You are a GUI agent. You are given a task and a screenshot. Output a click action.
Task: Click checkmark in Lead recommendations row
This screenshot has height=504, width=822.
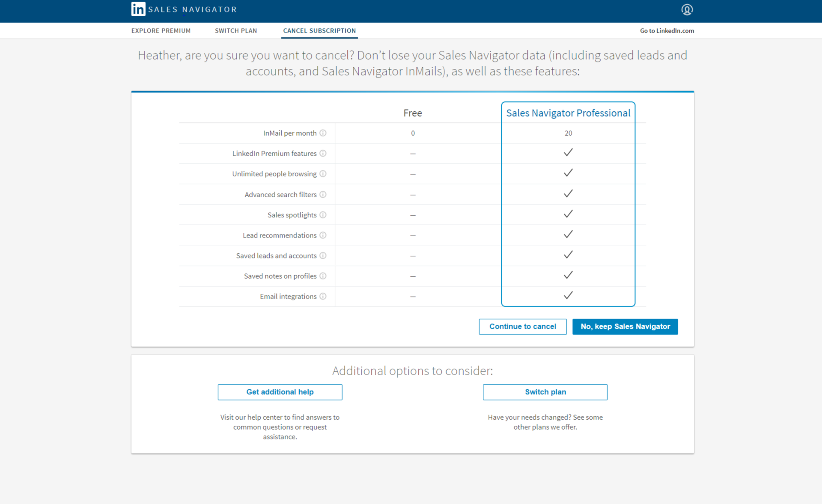(x=568, y=234)
